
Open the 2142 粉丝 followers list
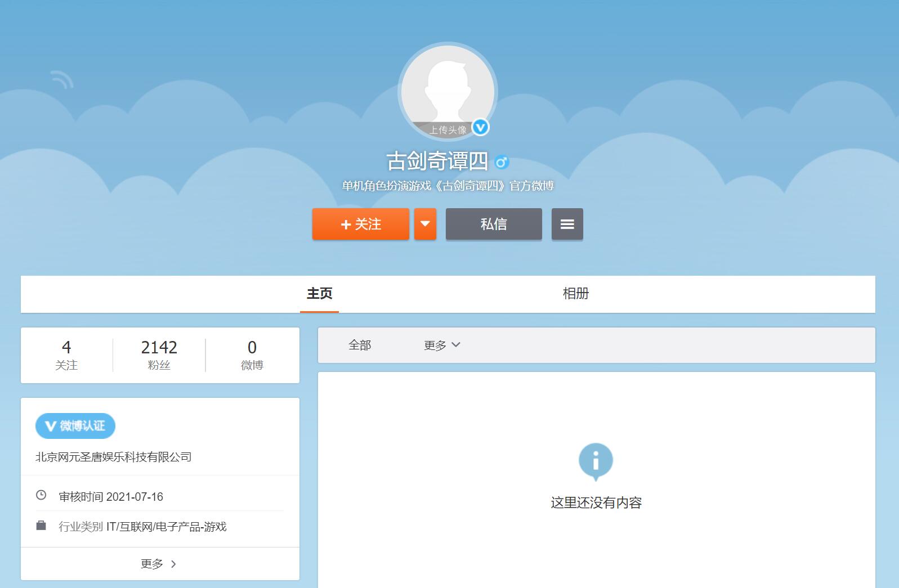pyautogui.click(x=159, y=355)
